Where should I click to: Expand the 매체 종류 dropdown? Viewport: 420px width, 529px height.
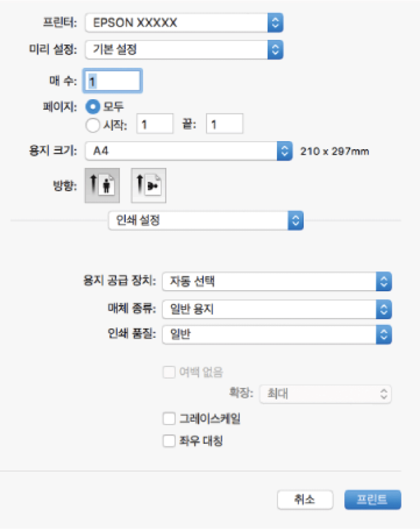pyautogui.click(x=277, y=309)
